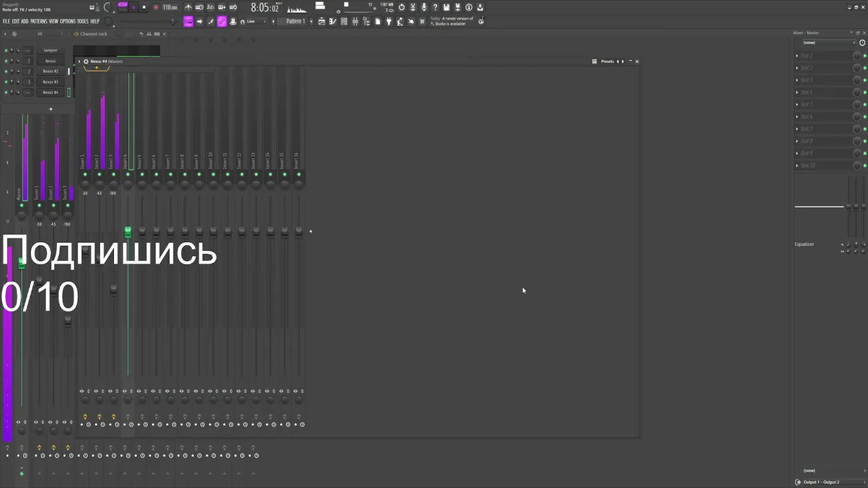Click the mixer latency clock icon

(x=863, y=43)
